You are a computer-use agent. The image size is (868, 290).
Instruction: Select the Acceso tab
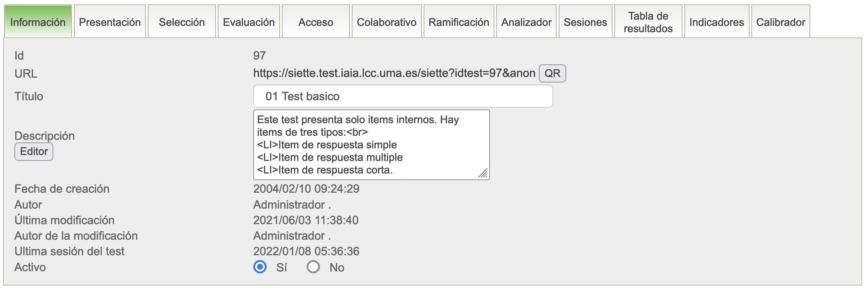[316, 22]
